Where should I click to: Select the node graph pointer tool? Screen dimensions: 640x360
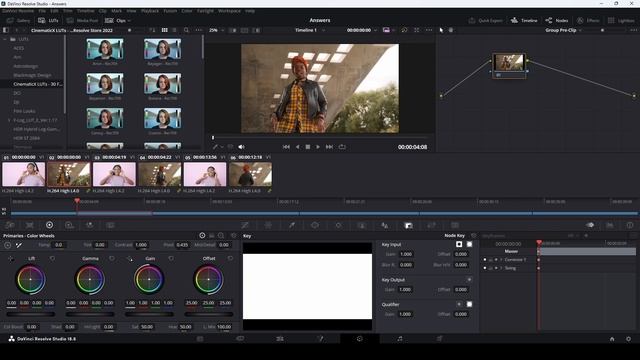click(441, 30)
